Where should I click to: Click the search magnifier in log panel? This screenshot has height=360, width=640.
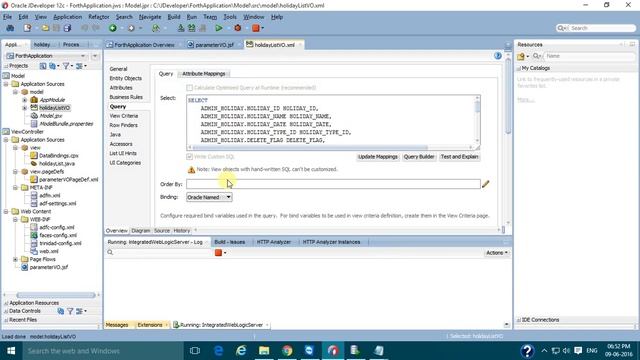click(110, 253)
